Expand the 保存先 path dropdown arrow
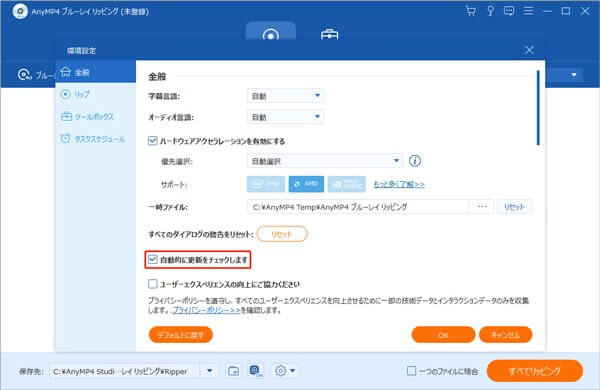The height and width of the screenshot is (390, 600). coord(209,371)
